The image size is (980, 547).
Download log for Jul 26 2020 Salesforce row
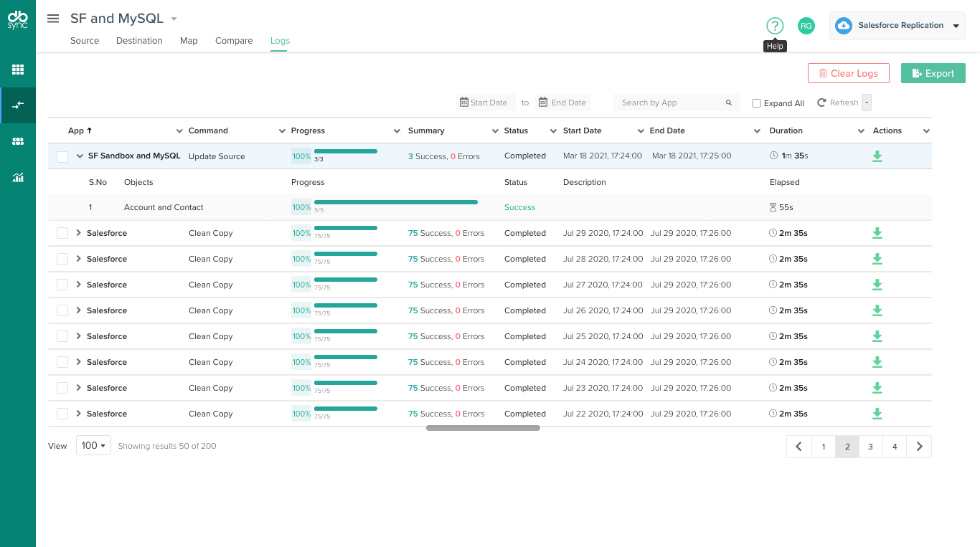[877, 310]
